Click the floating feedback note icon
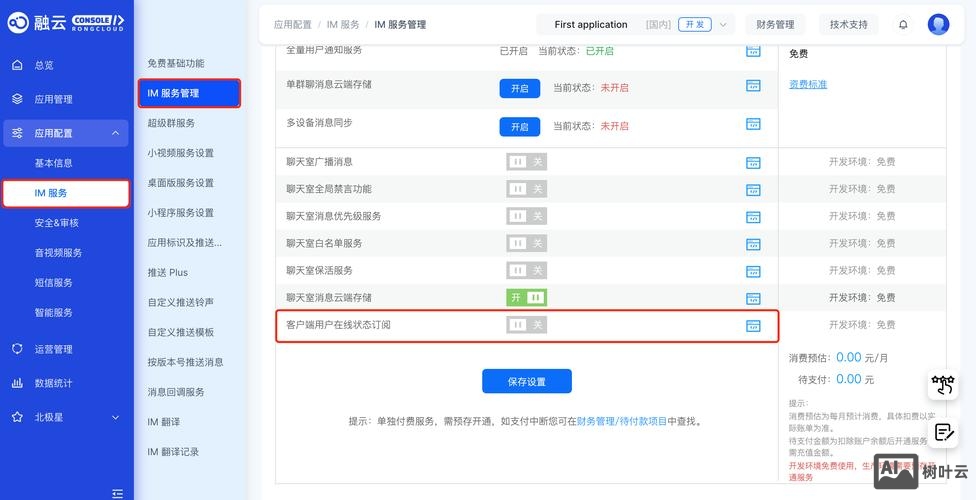 click(944, 432)
